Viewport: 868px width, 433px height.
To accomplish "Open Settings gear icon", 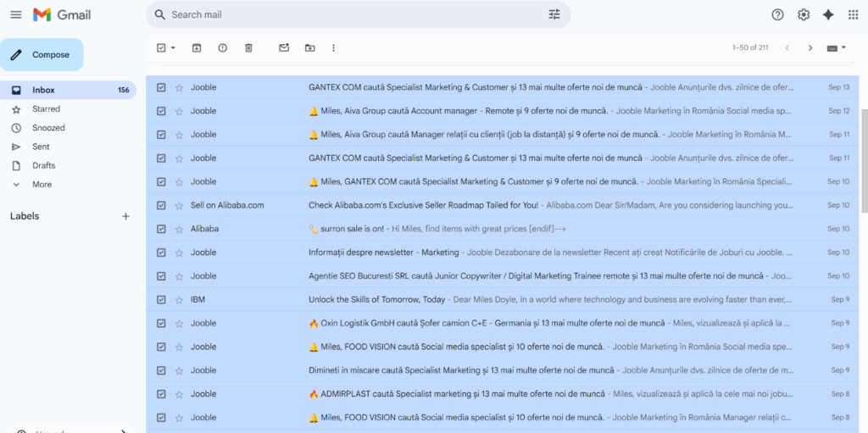I will pos(804,15).
